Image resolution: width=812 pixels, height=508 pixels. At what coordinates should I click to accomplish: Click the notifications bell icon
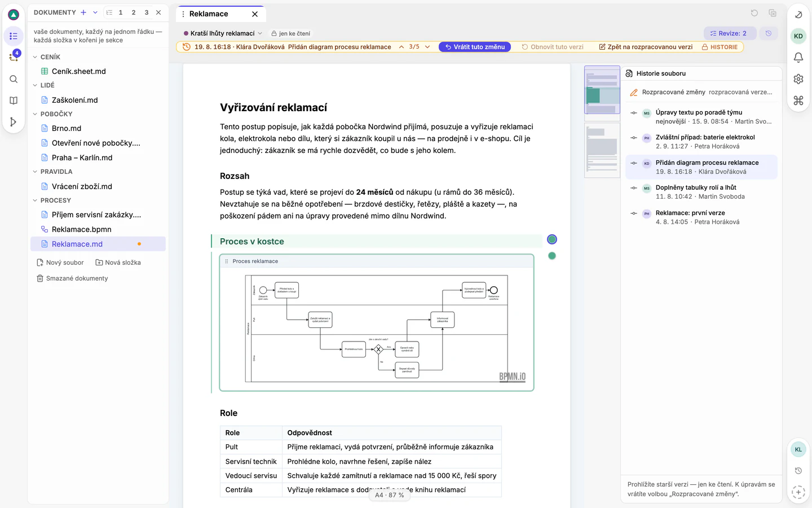point(798,58)
